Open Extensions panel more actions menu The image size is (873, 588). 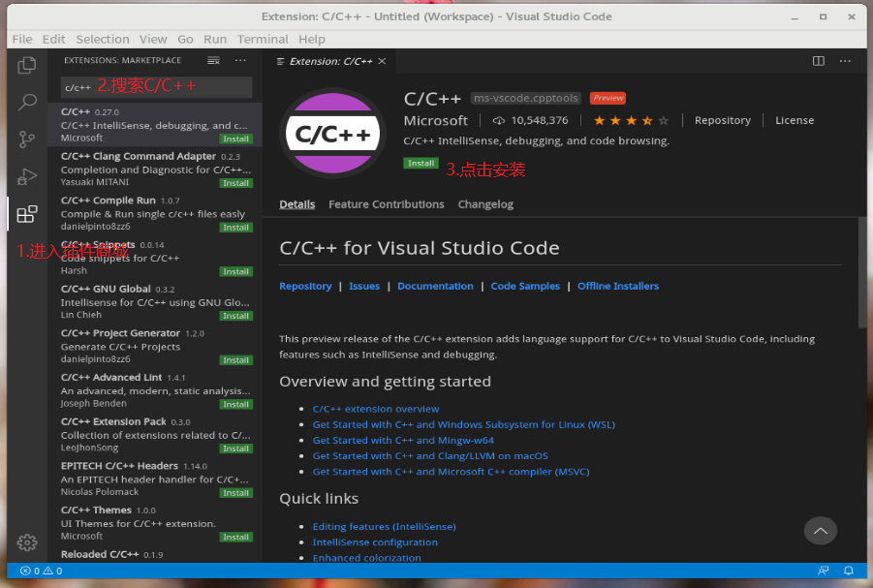coord(240,60)
